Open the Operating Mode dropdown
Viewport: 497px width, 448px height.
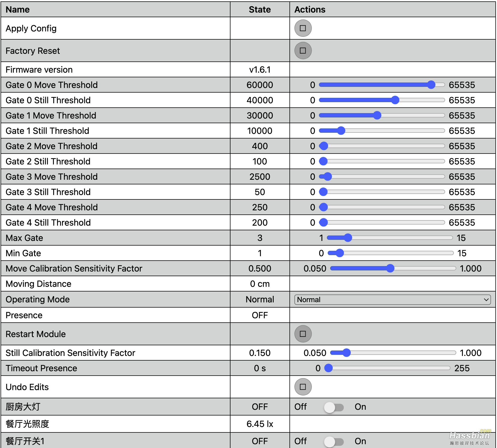pyautogui.click(x=392, y=300)
